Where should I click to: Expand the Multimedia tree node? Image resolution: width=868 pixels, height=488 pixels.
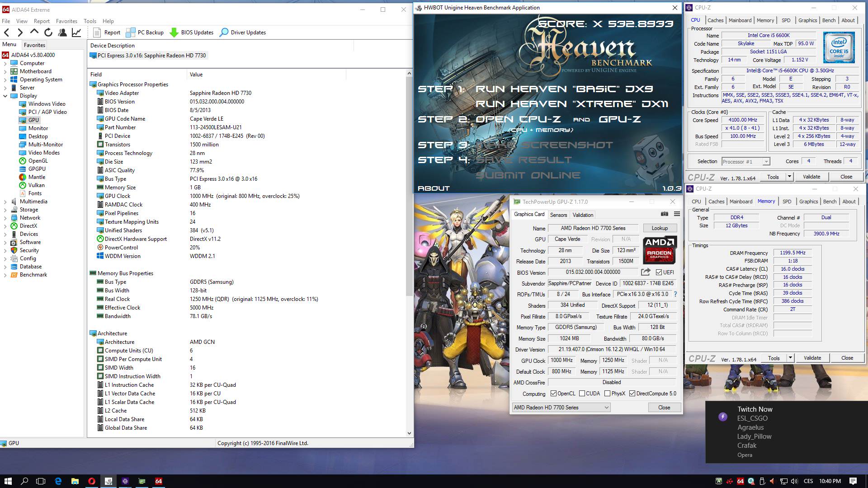click(5, 202)
